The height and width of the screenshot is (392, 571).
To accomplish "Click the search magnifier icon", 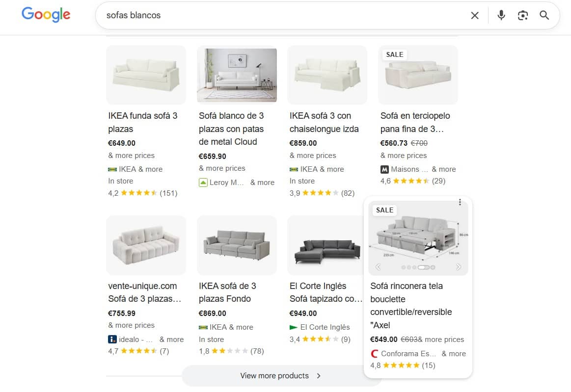I will (x=544, y=15).
